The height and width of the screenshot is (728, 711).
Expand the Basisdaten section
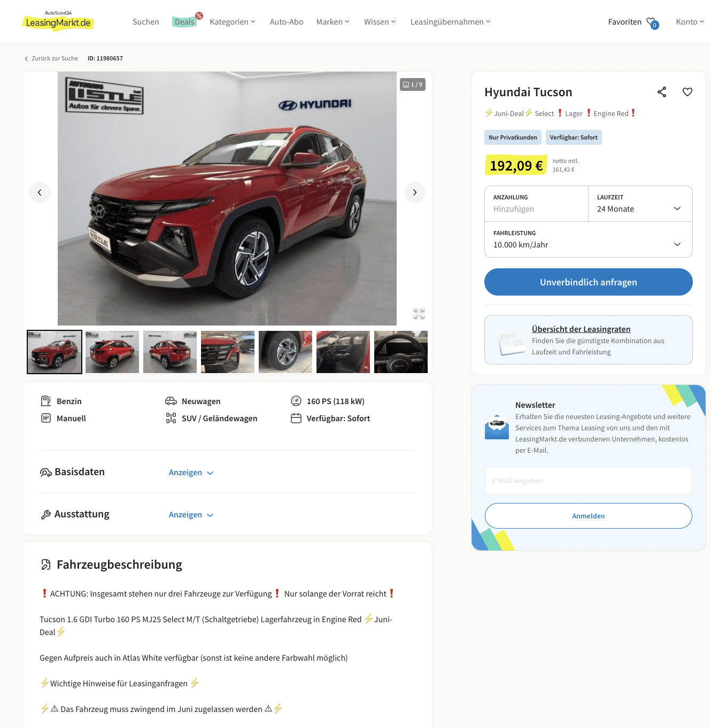coord(191,473)
